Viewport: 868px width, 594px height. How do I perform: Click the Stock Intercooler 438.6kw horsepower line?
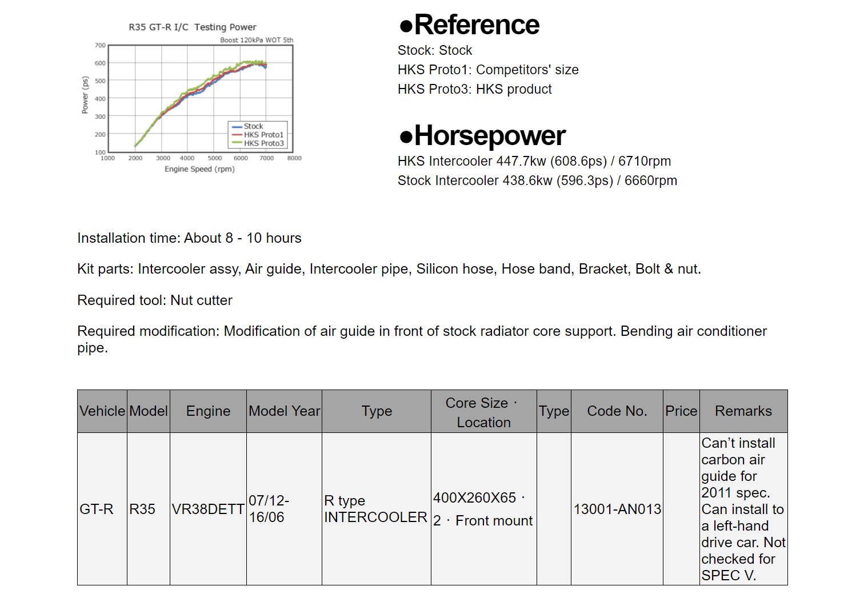tap(537, 180)
